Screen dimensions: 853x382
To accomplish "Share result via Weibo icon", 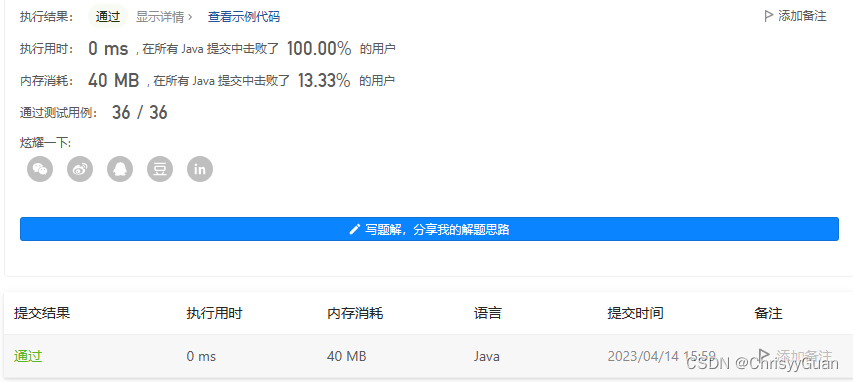I will [80, 169].
